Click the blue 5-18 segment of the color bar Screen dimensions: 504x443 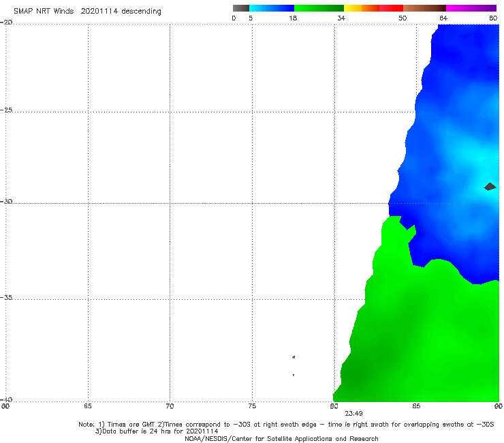[x=272, y=8]
